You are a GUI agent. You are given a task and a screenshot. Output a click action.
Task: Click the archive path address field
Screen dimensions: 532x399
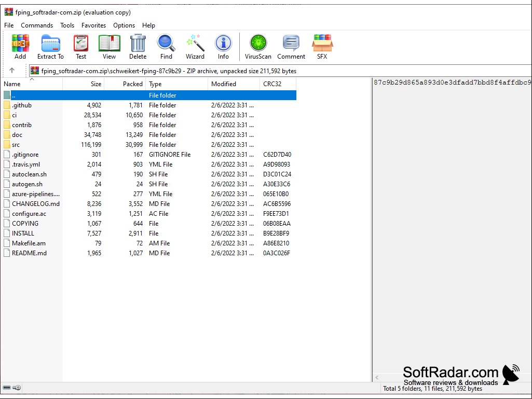pos(280,71)
